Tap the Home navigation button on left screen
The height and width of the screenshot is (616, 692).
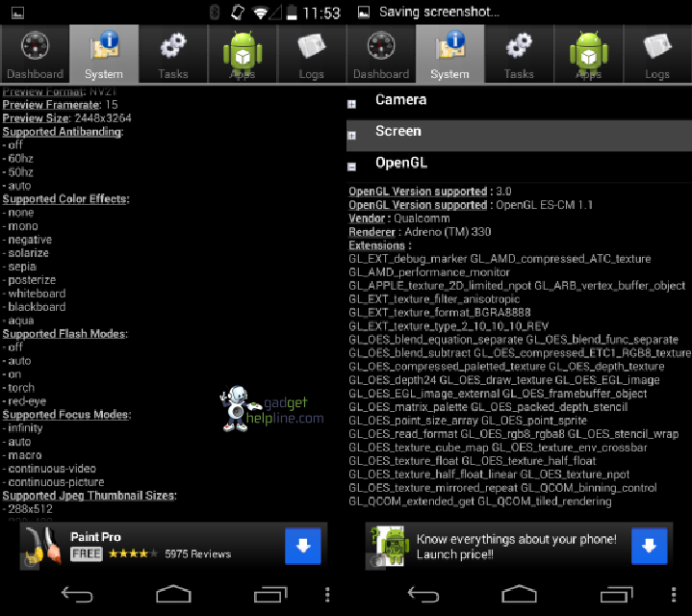click(173, 594)
